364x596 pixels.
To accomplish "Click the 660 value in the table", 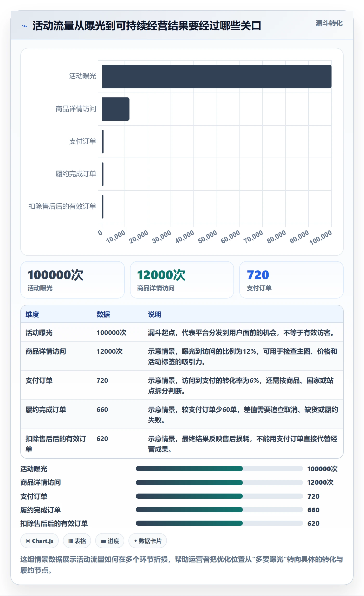I will coord(102,410).
